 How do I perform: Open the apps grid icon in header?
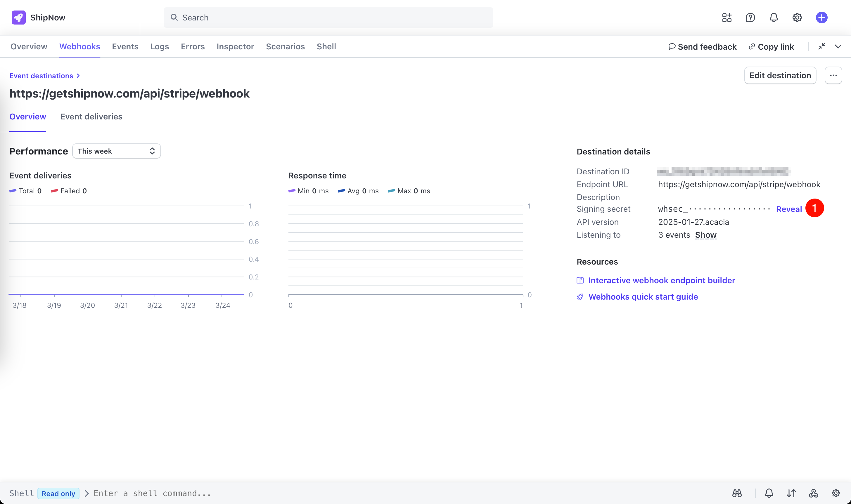[727, 17]
